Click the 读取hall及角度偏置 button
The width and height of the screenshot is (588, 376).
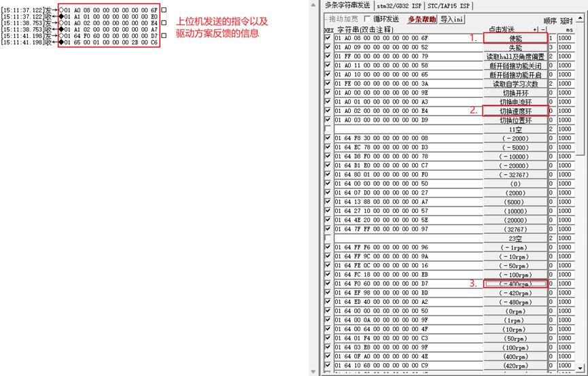515,56
